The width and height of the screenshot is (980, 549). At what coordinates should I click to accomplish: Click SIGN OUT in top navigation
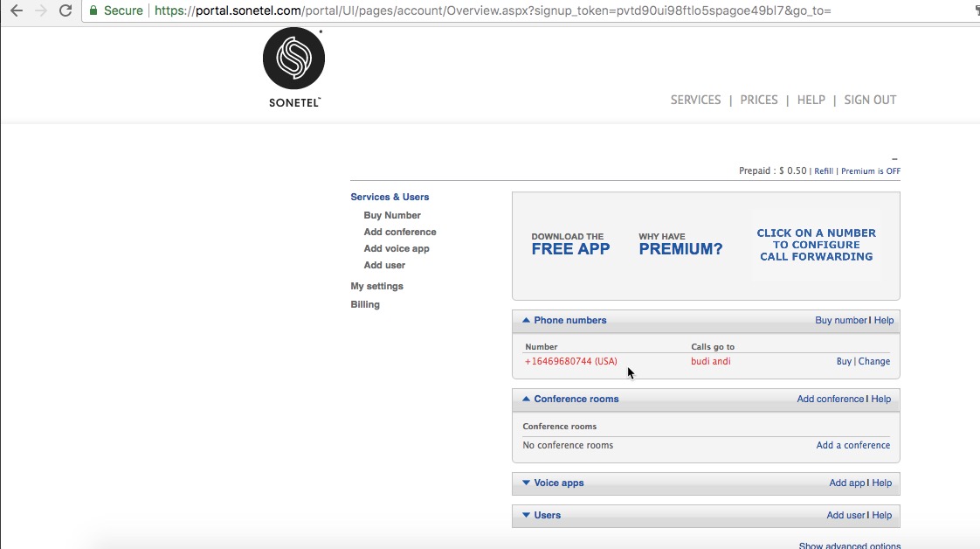coord(870,100)
